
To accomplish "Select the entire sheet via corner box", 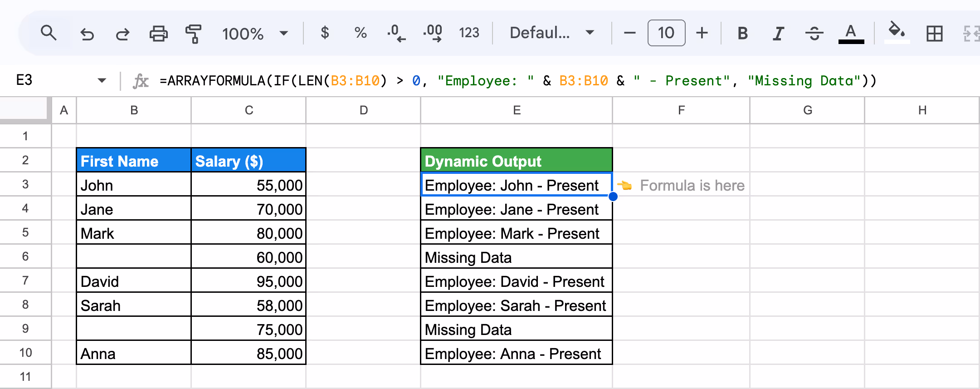I will point(25,110).
